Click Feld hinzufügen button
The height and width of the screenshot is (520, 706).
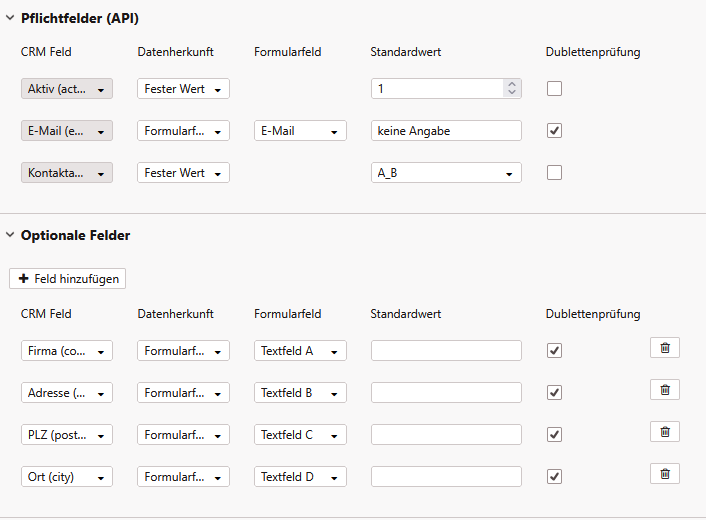[67, 278]
